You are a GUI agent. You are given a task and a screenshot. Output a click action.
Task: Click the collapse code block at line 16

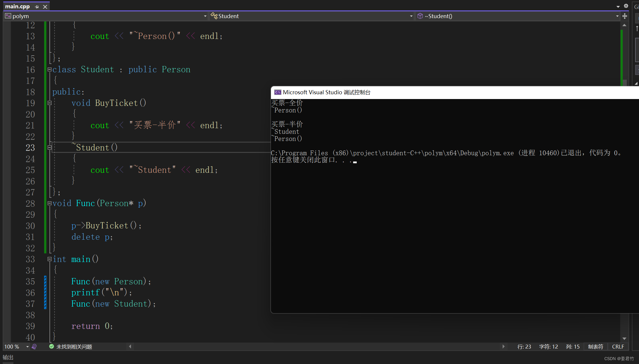(49, 69)
